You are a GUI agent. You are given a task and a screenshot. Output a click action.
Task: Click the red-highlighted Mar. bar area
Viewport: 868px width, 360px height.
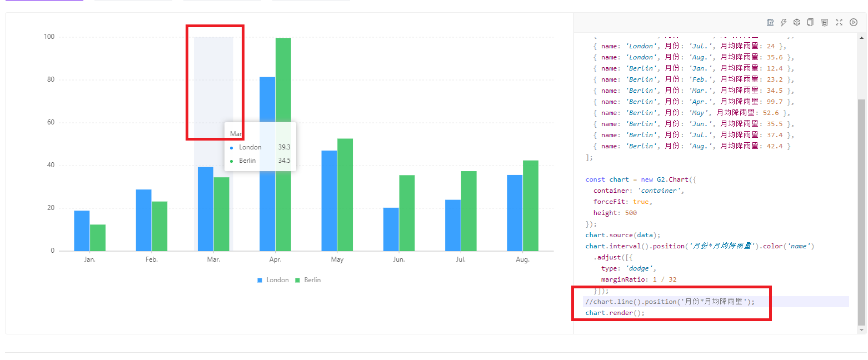tap(214, 81)
